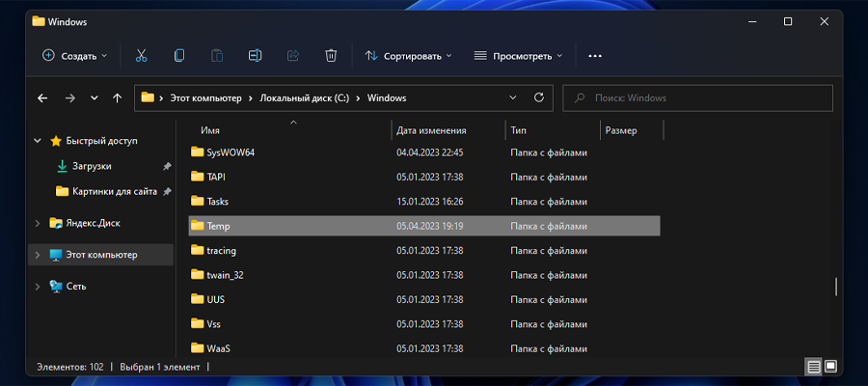
Task: Click the tracing folder icon
Action: click(198, 250)
